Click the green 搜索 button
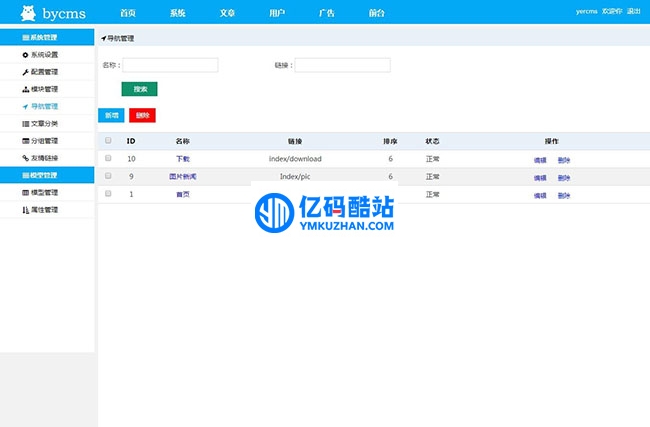650x427 pixels. pyautogui.click(x=140, y=89)
